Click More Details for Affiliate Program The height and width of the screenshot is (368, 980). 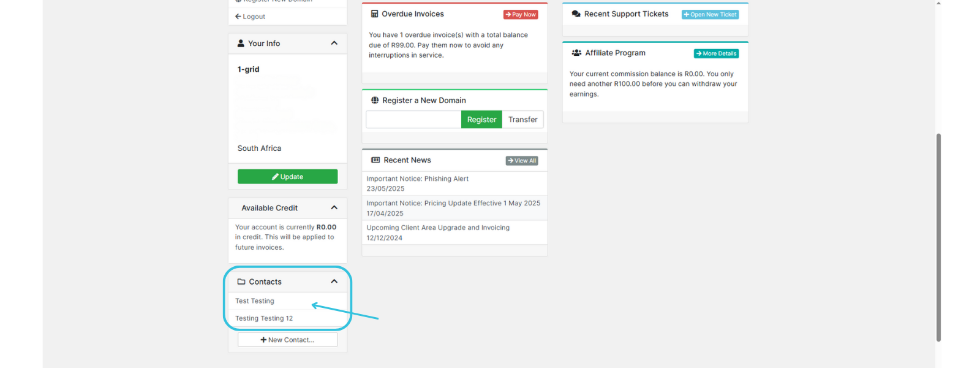coord(716,53)
